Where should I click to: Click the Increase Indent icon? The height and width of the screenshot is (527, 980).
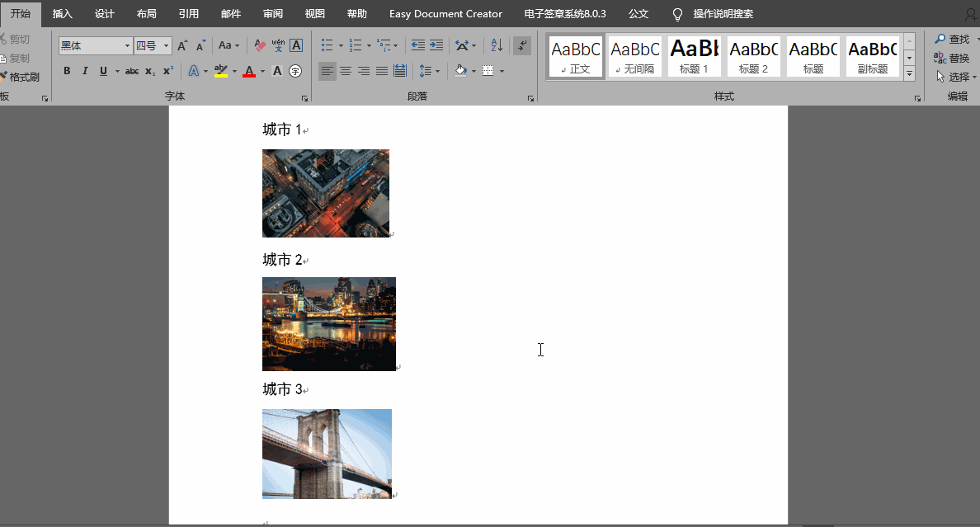coord(436,45)
